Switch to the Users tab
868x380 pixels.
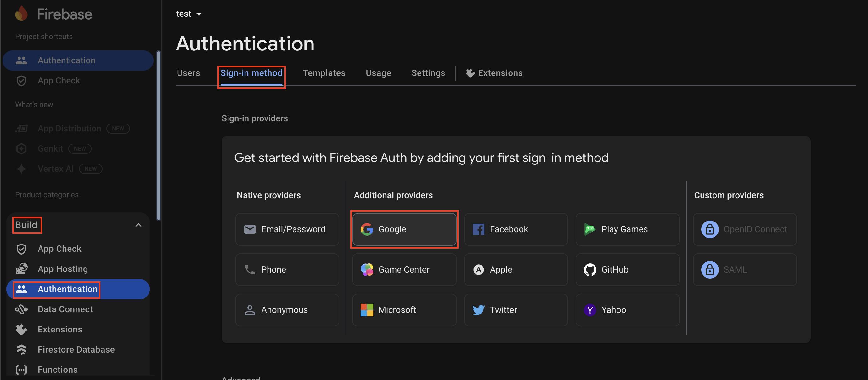pos(188,73)
